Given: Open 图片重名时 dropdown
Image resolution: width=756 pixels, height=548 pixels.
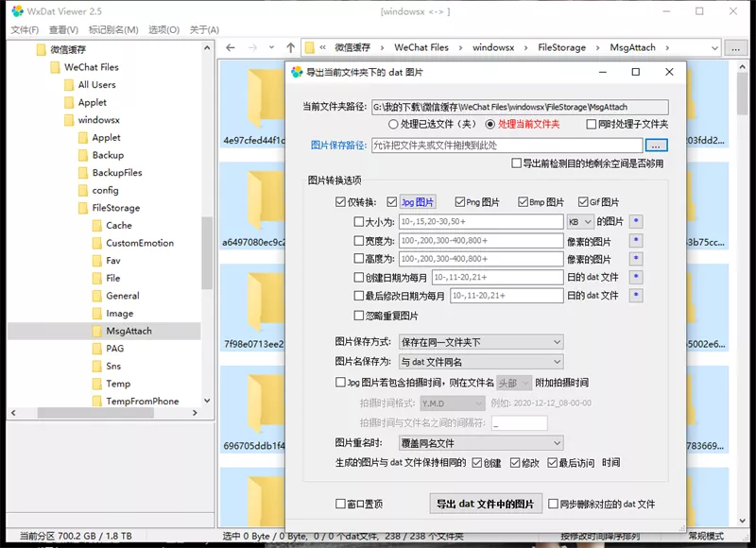Looking at the screenshot, I should [481, 443].
